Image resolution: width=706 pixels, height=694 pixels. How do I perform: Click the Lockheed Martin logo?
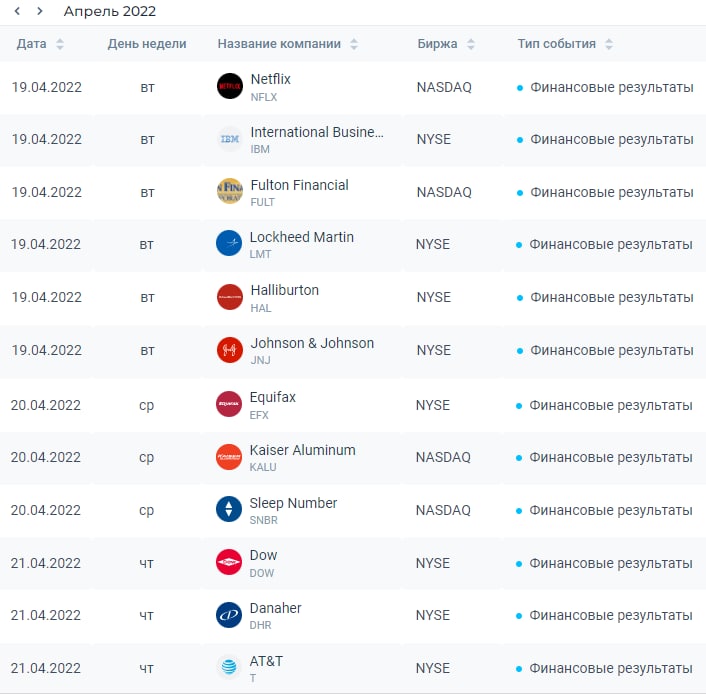pyautogui.click(x=229, y=243)
